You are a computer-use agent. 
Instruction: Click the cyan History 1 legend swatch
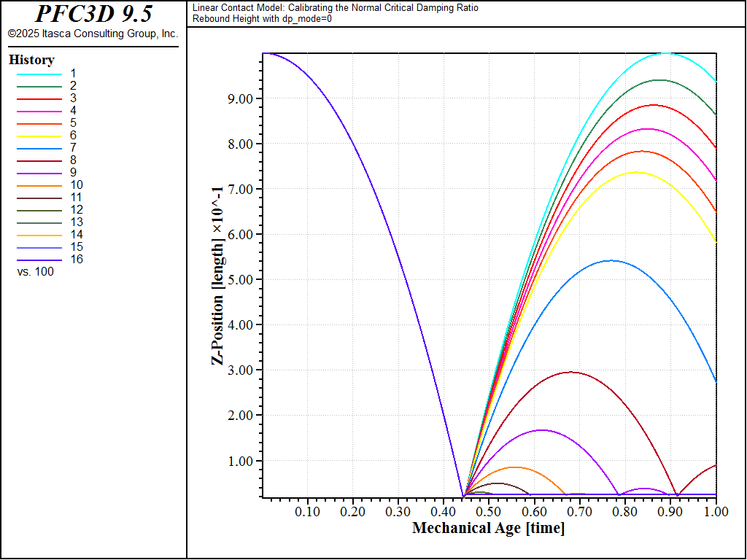pos(39,74)
